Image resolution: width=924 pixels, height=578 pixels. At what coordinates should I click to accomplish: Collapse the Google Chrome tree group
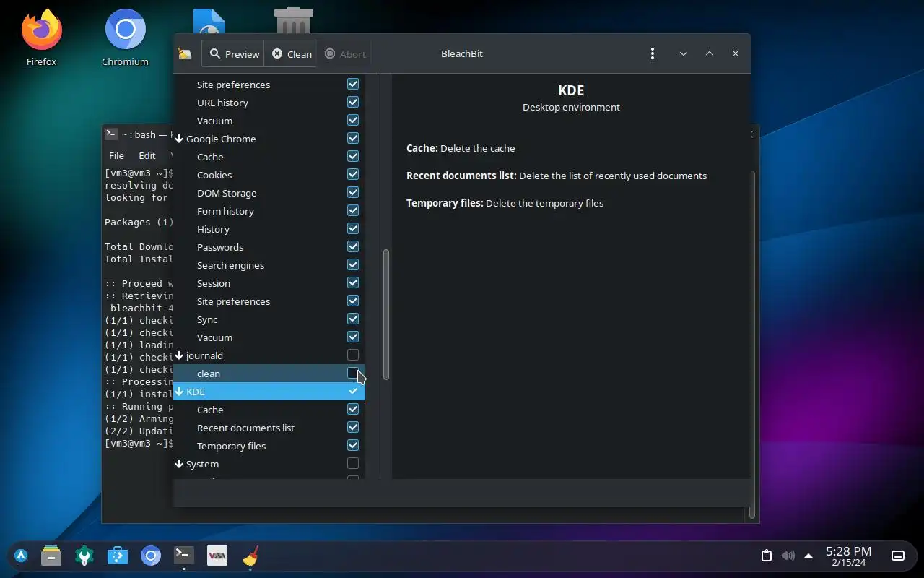pyautogui.click(x=179, y=139)
